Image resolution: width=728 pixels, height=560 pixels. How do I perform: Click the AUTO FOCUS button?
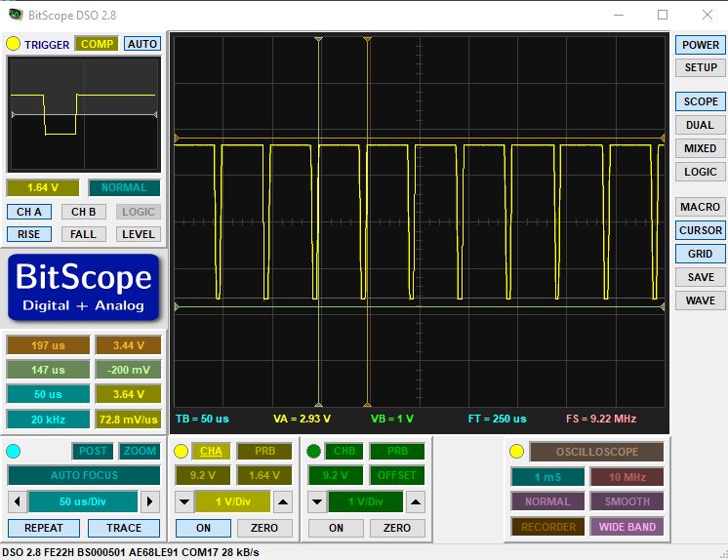(84, 475)
